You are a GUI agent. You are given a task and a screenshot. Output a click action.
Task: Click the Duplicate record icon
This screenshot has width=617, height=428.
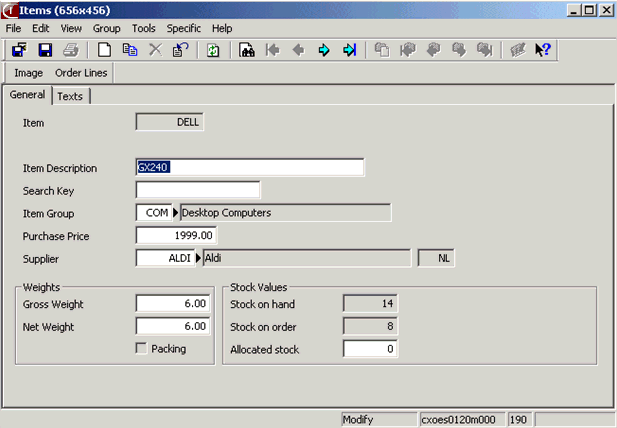tap(129, 50)
